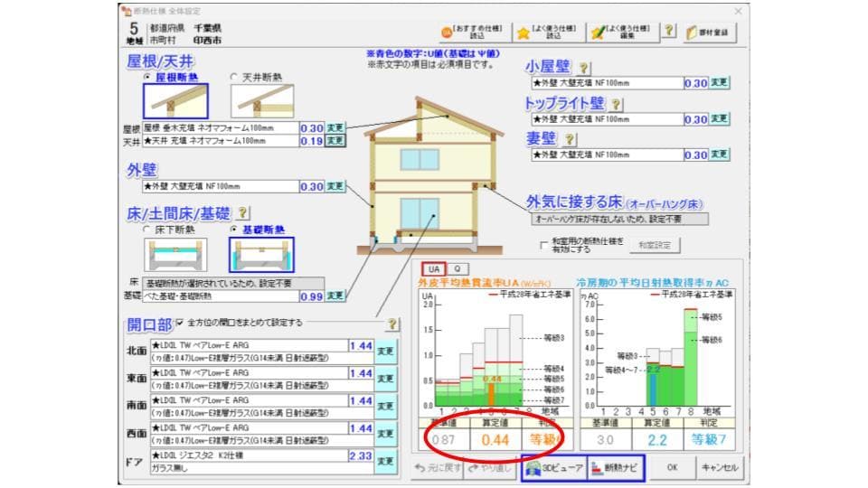Switch to Q tab

click(458, 269)
